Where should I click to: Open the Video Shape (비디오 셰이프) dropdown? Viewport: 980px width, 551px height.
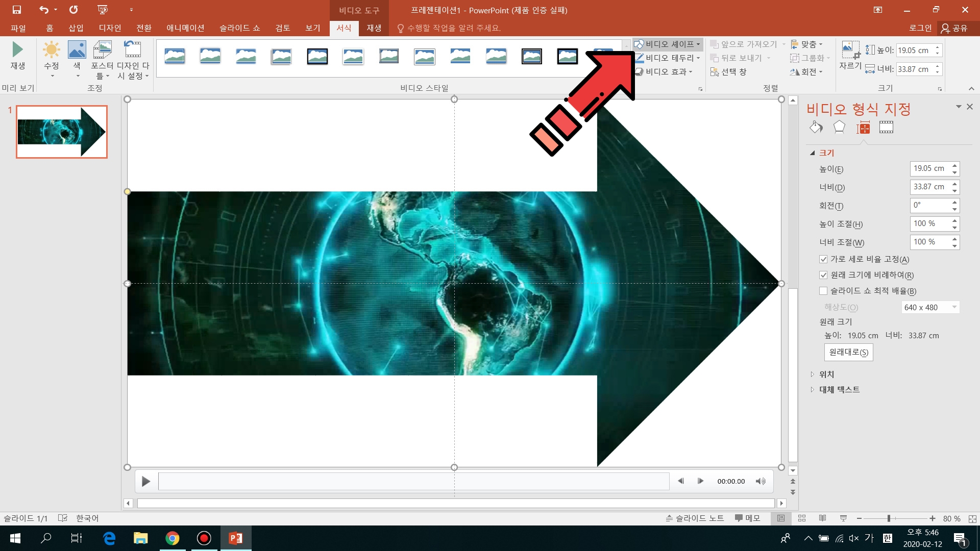pyautogui.click(x=668, y=44)
